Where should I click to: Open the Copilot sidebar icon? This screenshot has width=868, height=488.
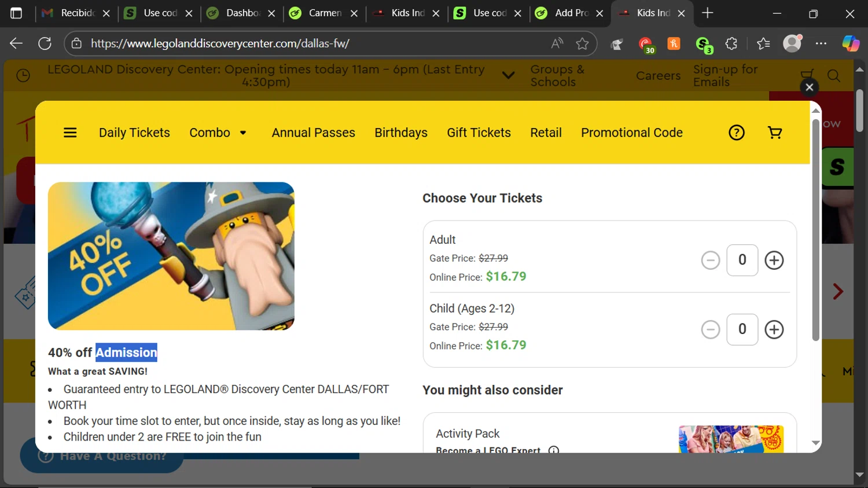tap(851, 43)
